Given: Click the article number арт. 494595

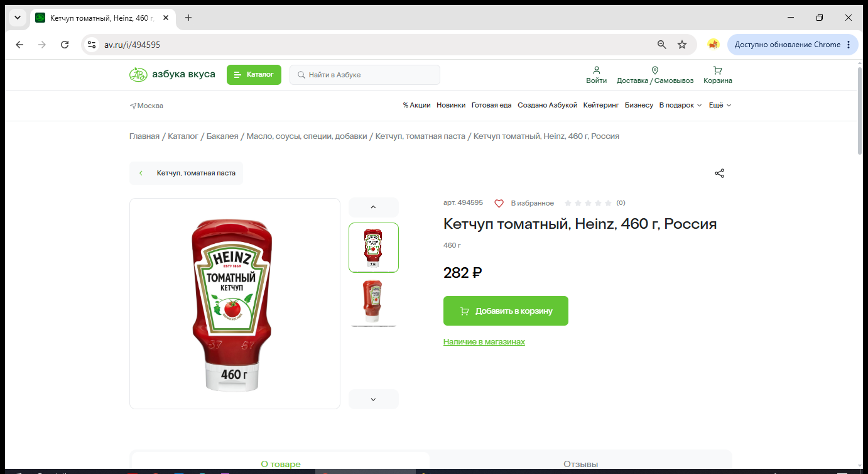Looking at the screenshot, I should [x=463, y=203].
